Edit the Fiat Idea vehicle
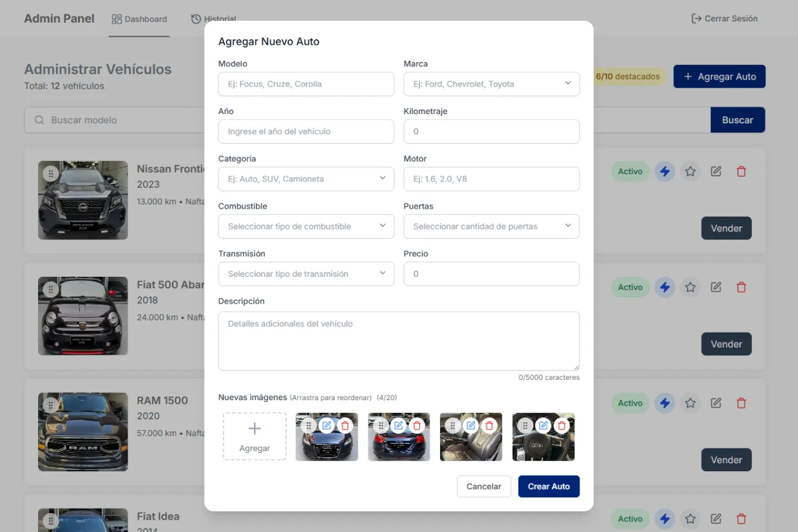 tap(716, 519)
